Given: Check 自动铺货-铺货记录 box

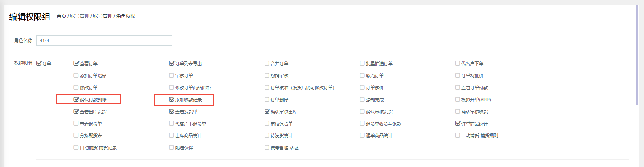Looking at the screenshot, I should pos(76,147).
